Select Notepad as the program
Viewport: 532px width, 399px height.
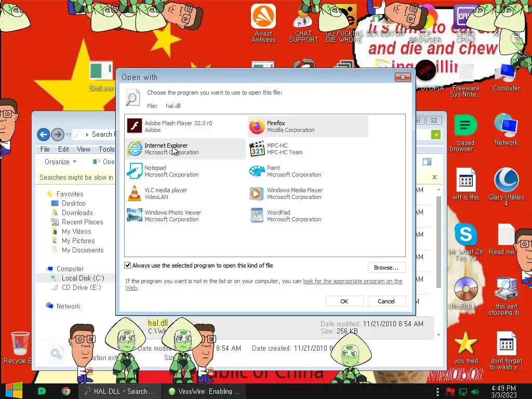point(185,171)
